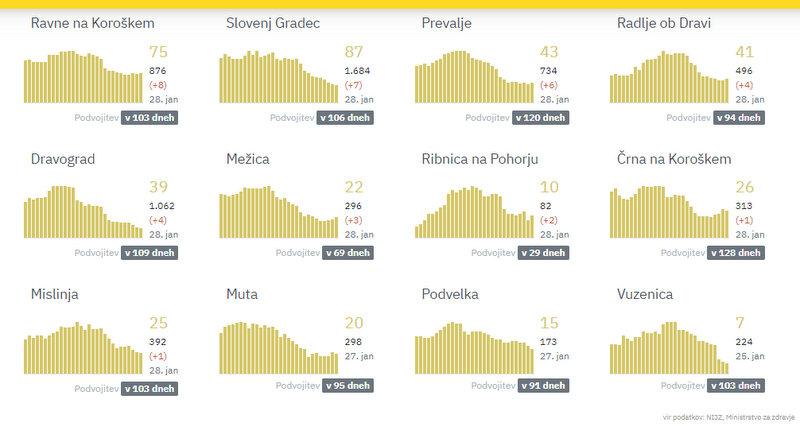800x442 pixels.
Task: Click the Ravne na Koroškem bar chart
Action: (x=83, y=78)
